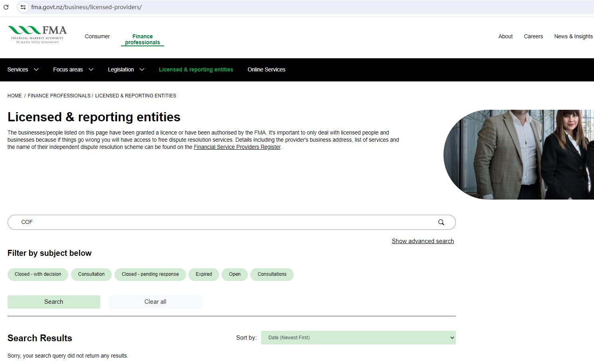This screenshot has height=364, width=594.
Task: Click the 'Licensed & reporting entities' page heading
Action: [94, 117]
